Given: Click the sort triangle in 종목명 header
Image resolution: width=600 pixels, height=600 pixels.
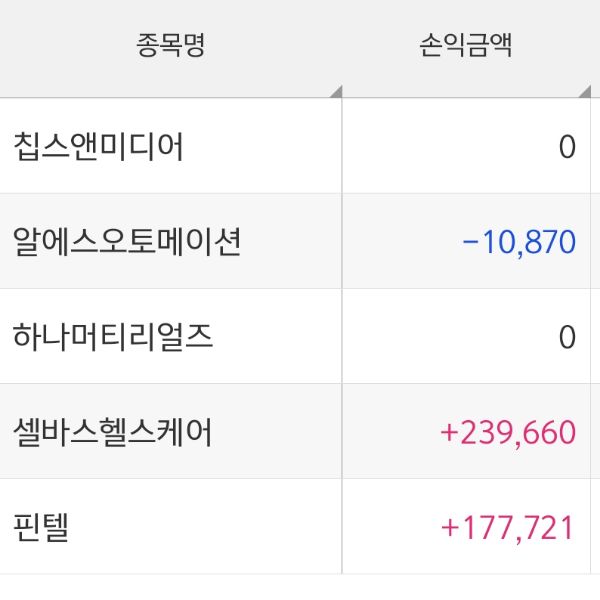Looking at the screenshot, I should tap(335, 93).
